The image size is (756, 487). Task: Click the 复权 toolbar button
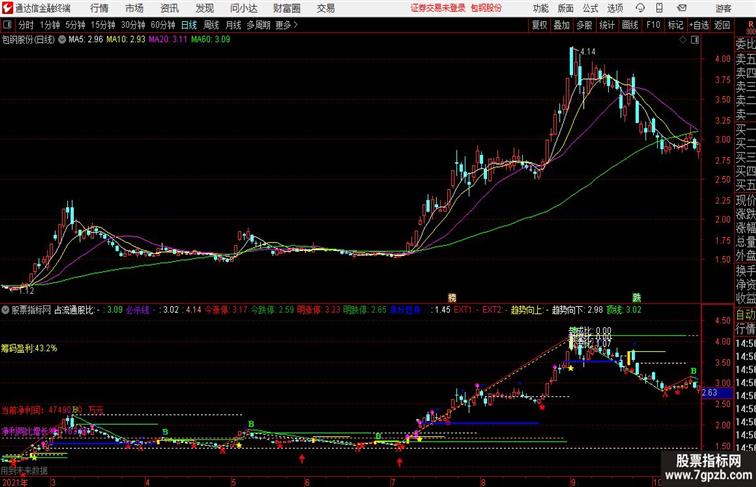point(540,25)
